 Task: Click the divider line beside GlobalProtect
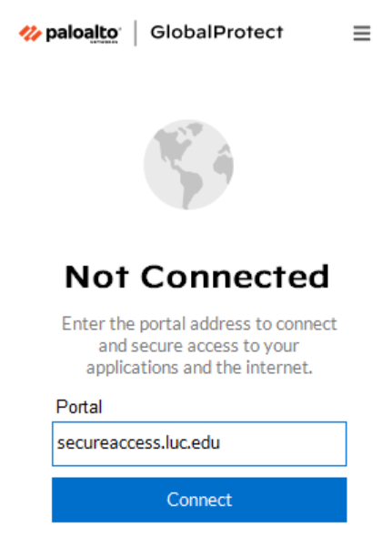point(136,33)
